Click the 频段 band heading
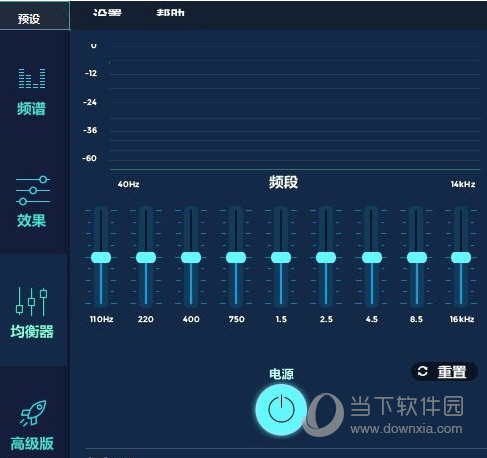Image resolution: width=487 pixels, height=458 pixels. point(283,182)
